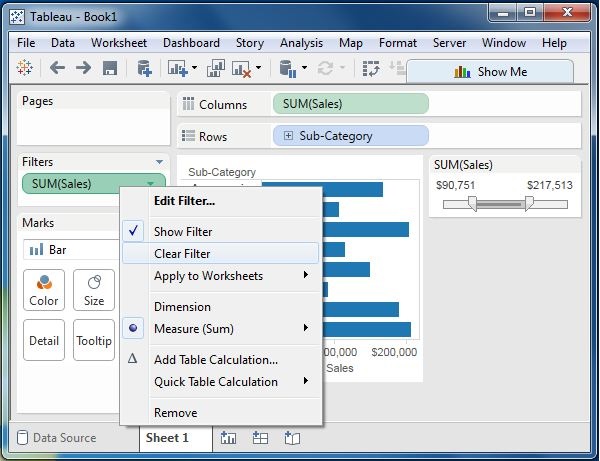Open the SUM(Sales) filter pill dropdown arrow

pos(151,183)
